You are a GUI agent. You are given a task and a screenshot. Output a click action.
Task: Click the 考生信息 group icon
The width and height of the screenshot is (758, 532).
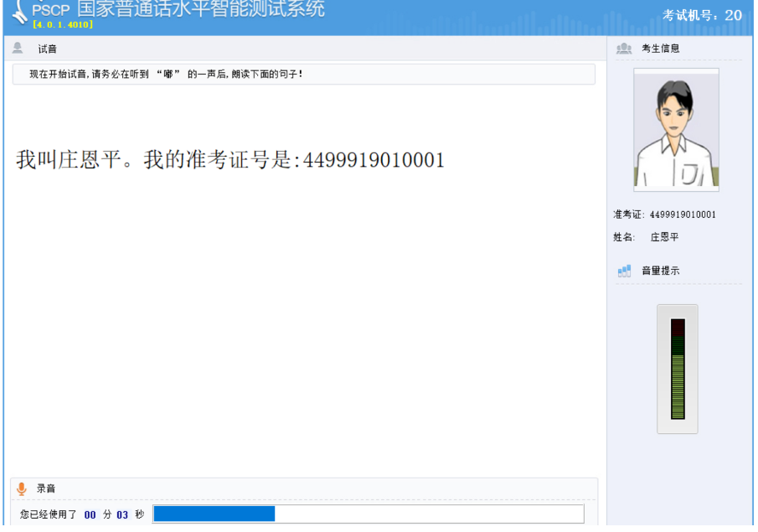[624, 49]
